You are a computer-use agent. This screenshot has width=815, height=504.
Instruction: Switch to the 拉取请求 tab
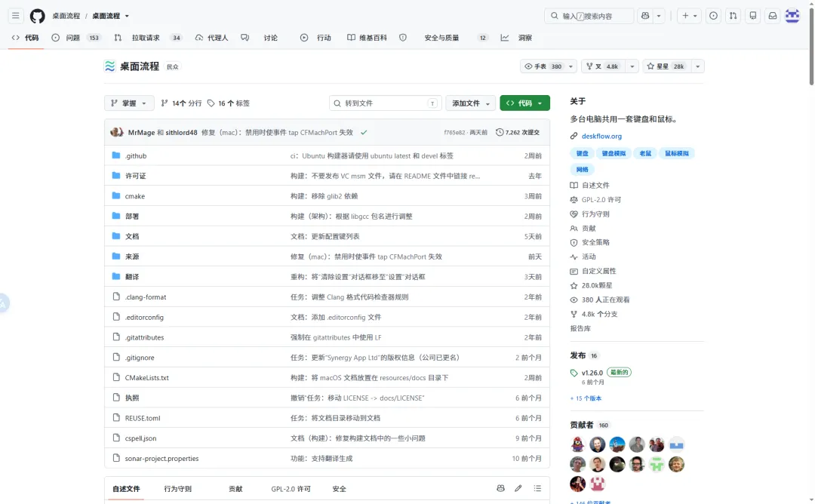148,38
